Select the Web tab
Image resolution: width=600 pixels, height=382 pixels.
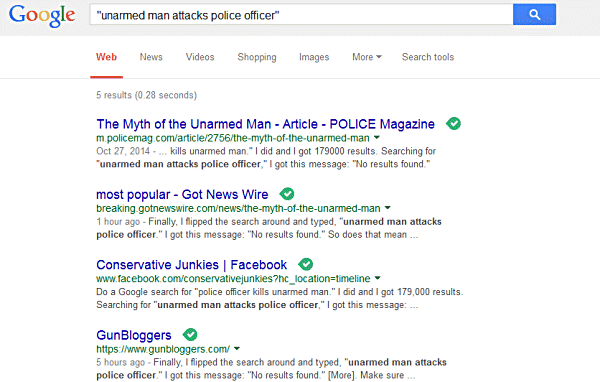(x=106, y=57)
